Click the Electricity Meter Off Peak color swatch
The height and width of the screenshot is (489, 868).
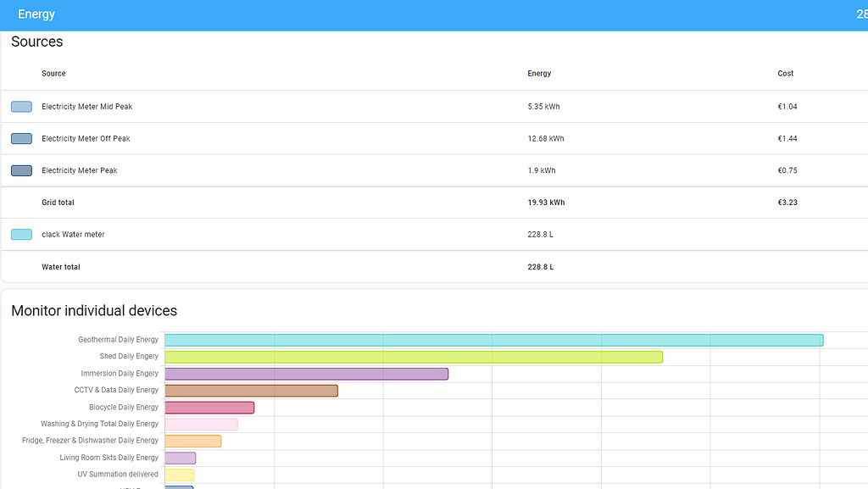(x=21, y=139)
